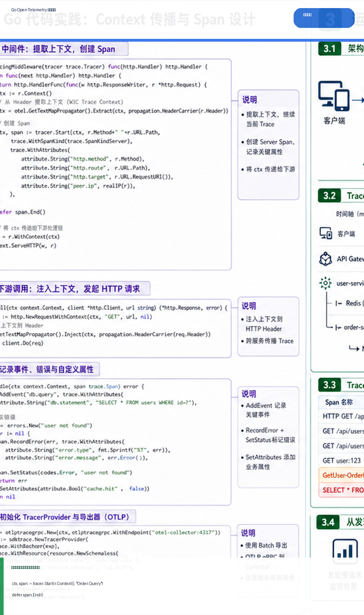This screenshot has width=364, height=615.
Task: Click the orange 'GetUser-Order' span row
Action: click(x=342, y=475)
